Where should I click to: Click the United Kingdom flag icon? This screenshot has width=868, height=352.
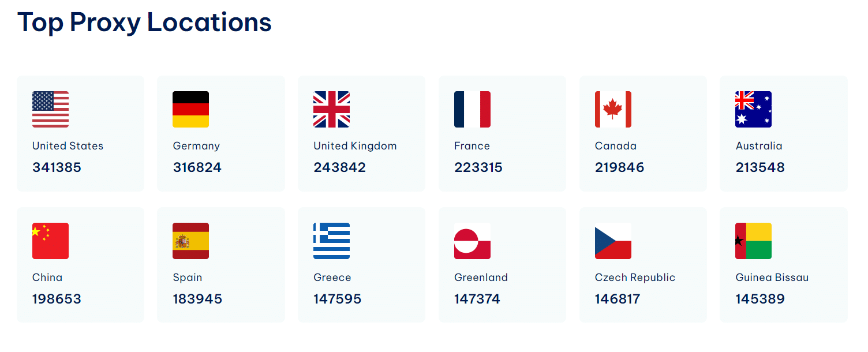point(331,109)
